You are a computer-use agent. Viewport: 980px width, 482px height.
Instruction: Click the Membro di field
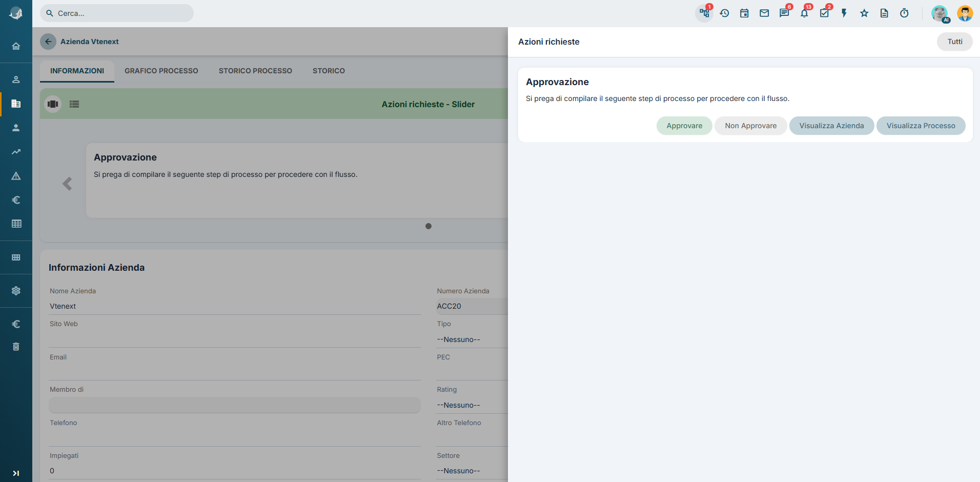click(235, 405)
